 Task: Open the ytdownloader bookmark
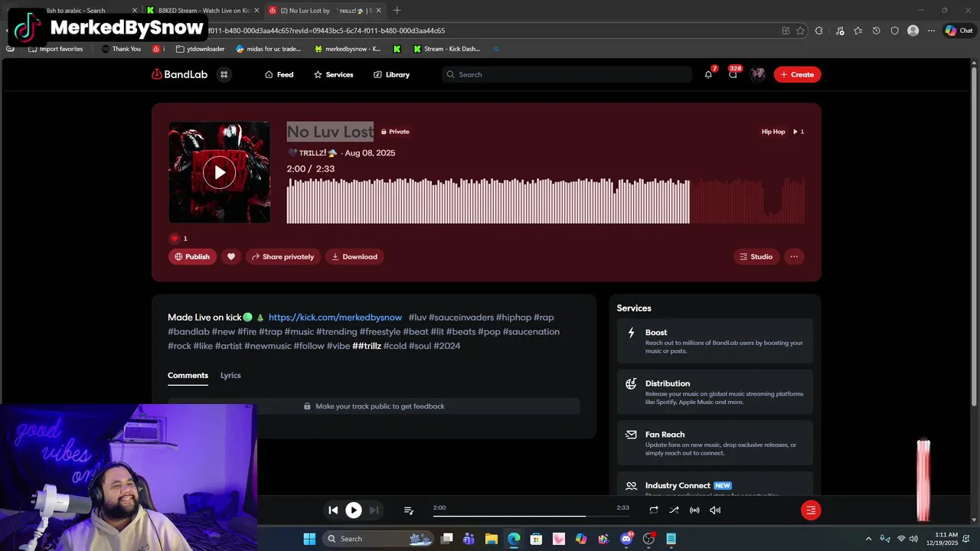click(x=200, y=49)
